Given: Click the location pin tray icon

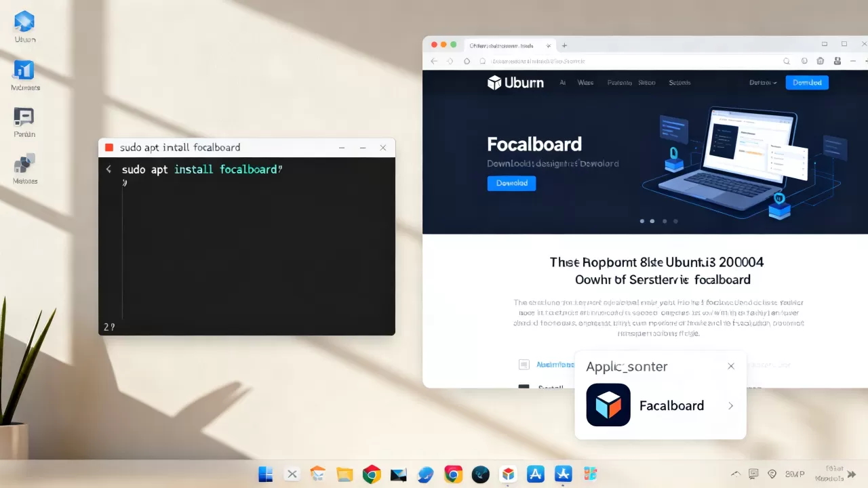Looking at the screenshot, I should point(772,474).
